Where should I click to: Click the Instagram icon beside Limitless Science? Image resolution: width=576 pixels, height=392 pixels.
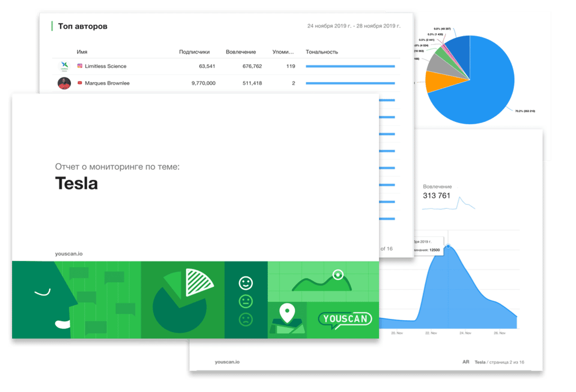point(80,66)
